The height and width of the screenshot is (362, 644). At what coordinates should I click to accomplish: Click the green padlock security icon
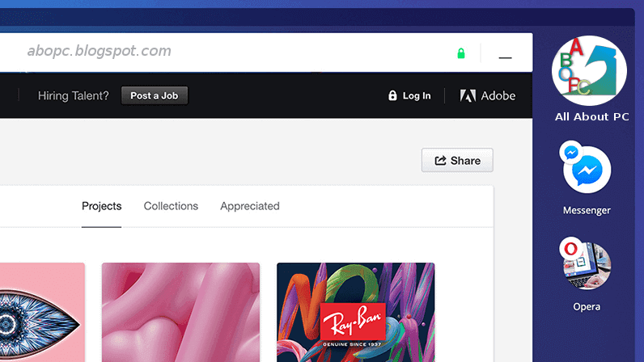461,53
